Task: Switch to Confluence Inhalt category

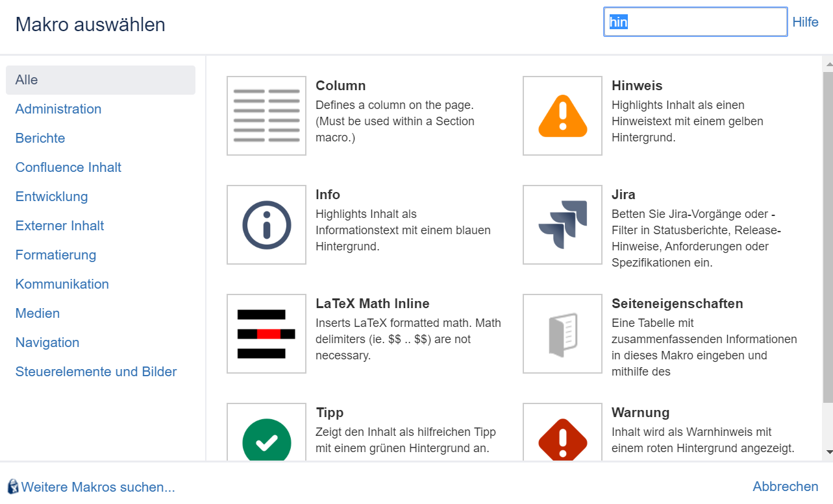Action: pos(68,167)
